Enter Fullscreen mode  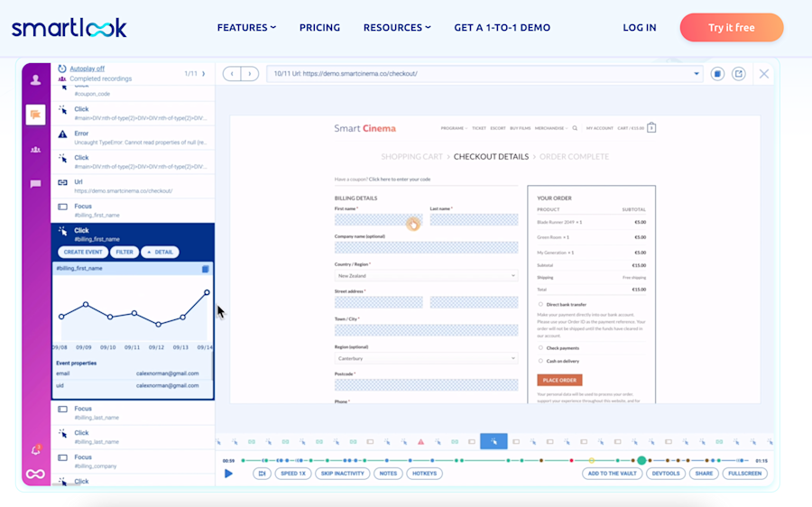tap(744, 474)
